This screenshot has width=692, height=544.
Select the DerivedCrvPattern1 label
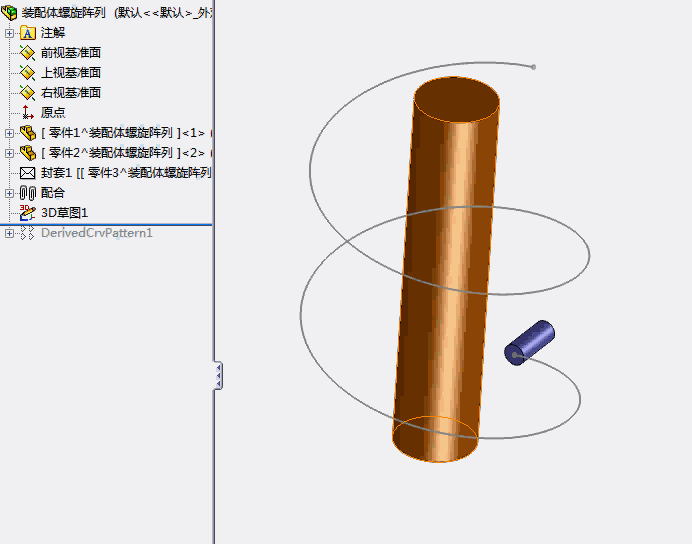(x=97, y=233)
